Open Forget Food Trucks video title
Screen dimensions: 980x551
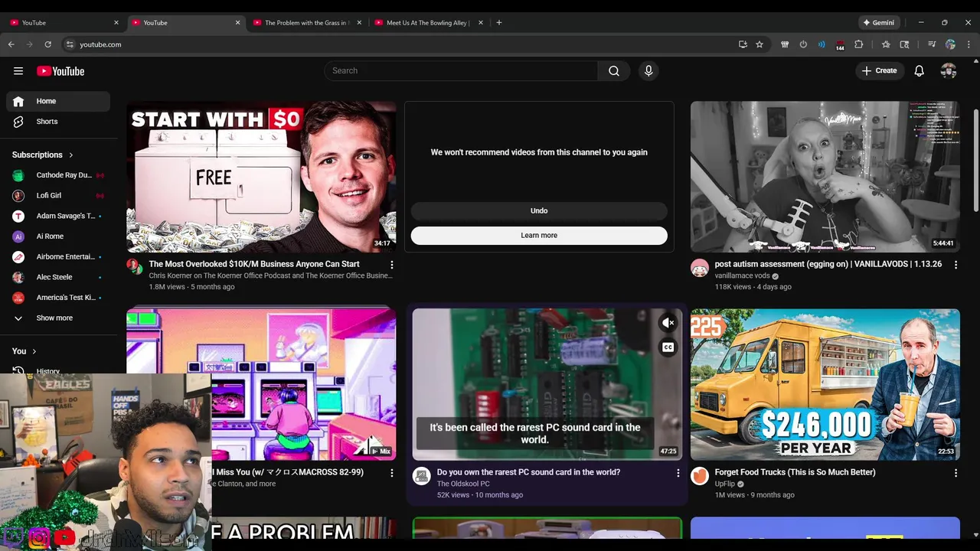point(795,472)
